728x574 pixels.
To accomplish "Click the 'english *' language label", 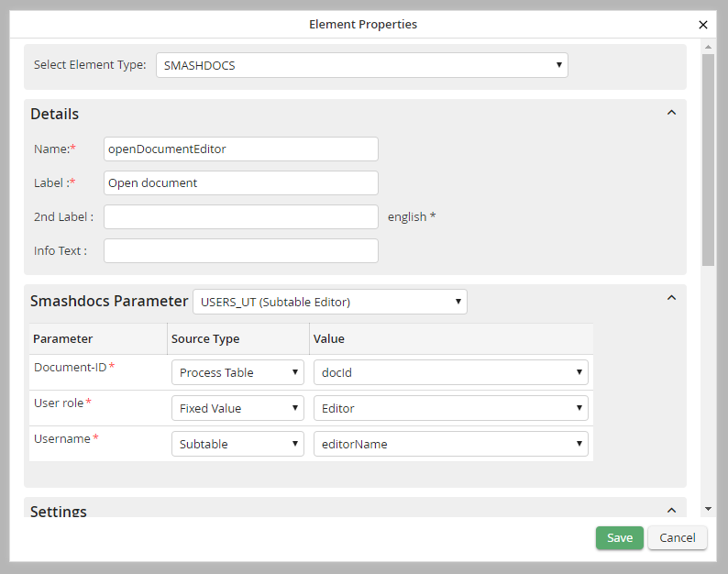I will pos(412,217).
